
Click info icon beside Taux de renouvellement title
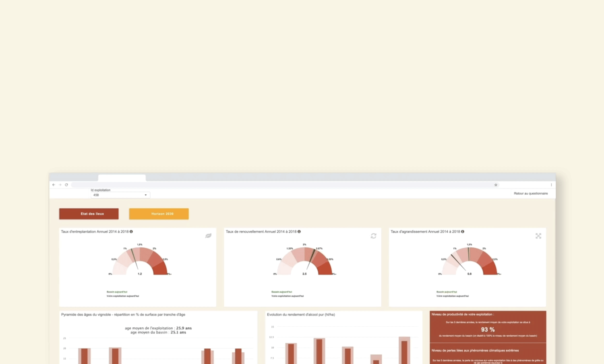299,232
